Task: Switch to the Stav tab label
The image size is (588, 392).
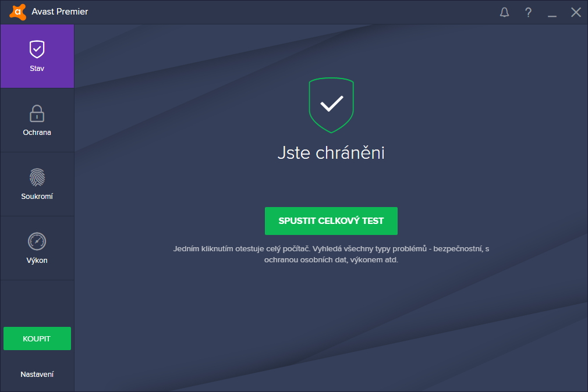Action: [37, 69]
